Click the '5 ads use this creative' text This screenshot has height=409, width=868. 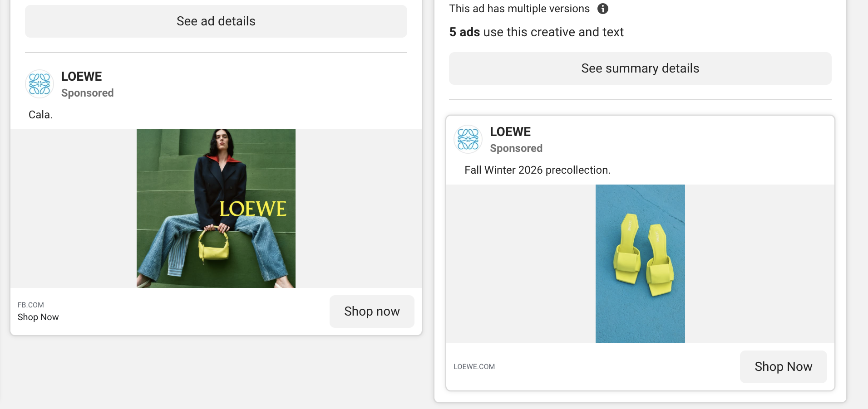(536, 32)
